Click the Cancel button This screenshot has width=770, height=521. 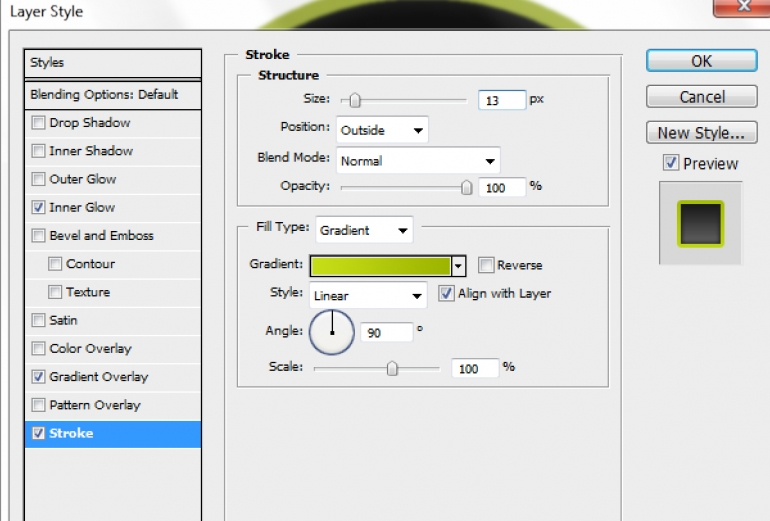701,97
